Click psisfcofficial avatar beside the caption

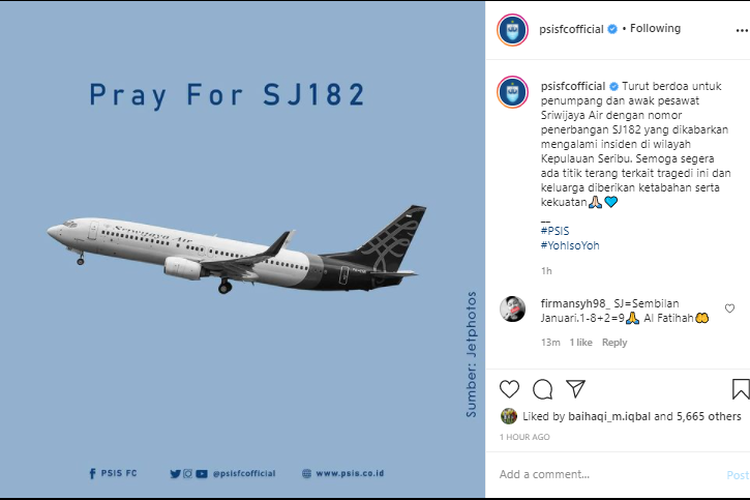pos(513,92)
